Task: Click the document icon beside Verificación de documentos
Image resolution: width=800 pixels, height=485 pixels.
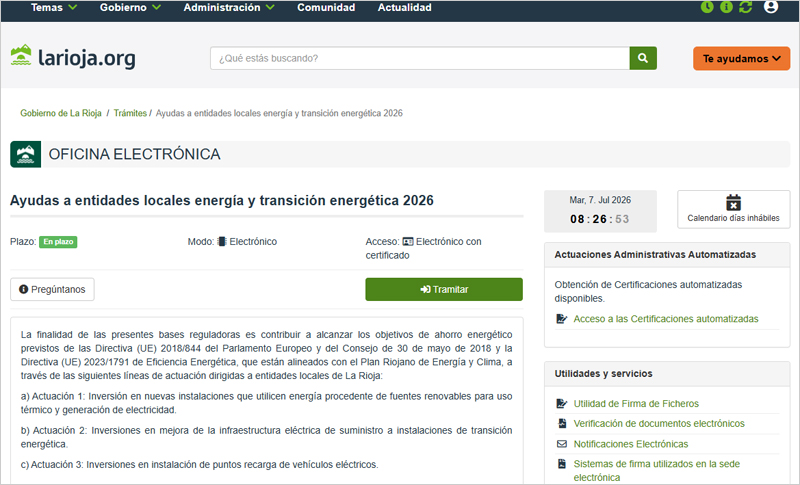Action: pyautogui.click(x=562, y=423)
